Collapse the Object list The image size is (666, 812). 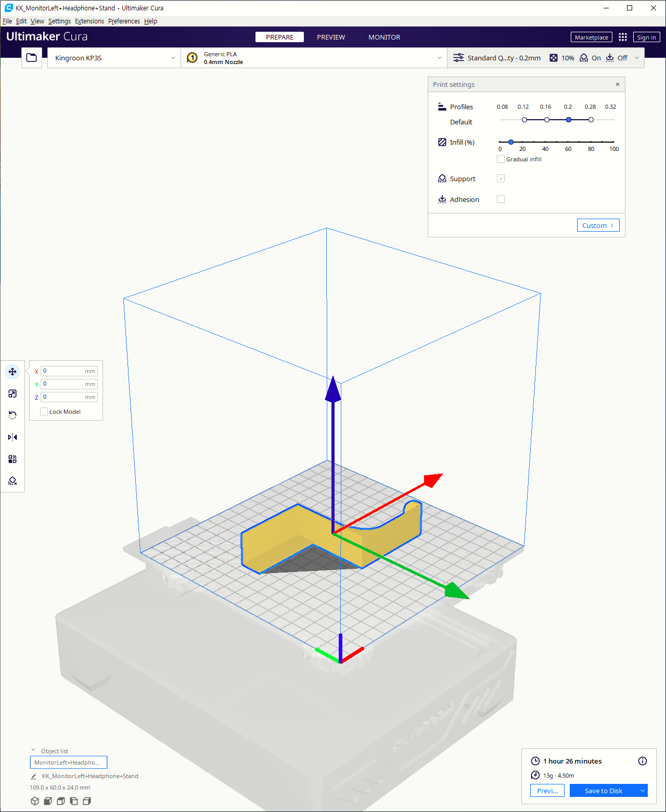[x=33, y=751]
